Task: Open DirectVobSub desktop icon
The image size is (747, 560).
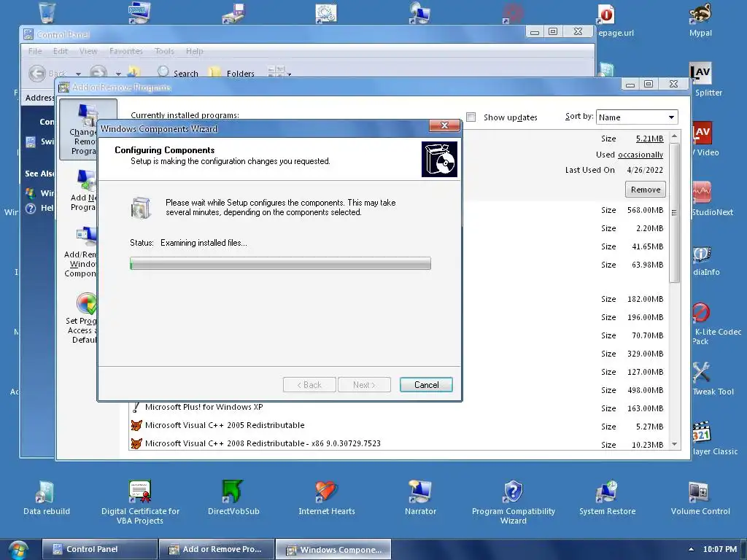Action: (233, 498)
